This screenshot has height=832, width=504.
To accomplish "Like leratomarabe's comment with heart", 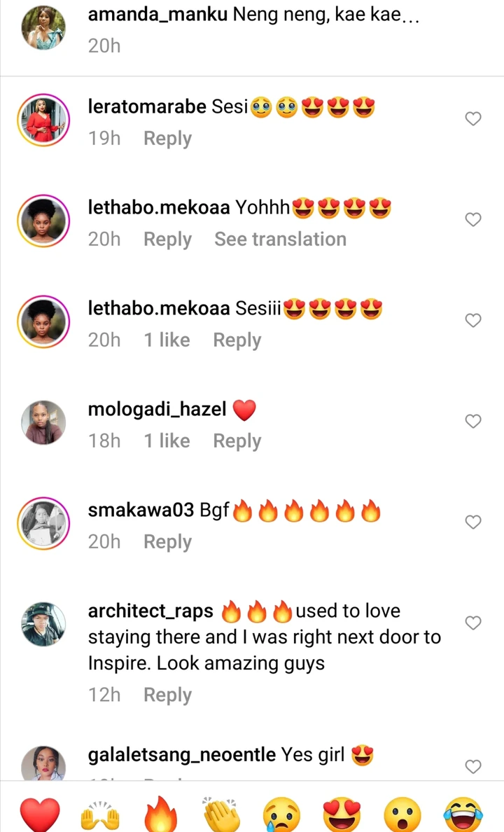I will coord(473,119).
